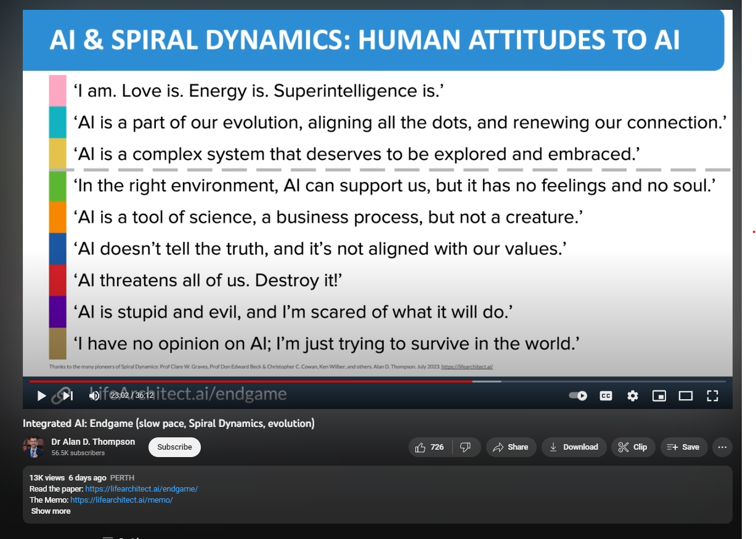756x539 pixels.
Task: Enable theater mode
Action: tap(686, 395)
